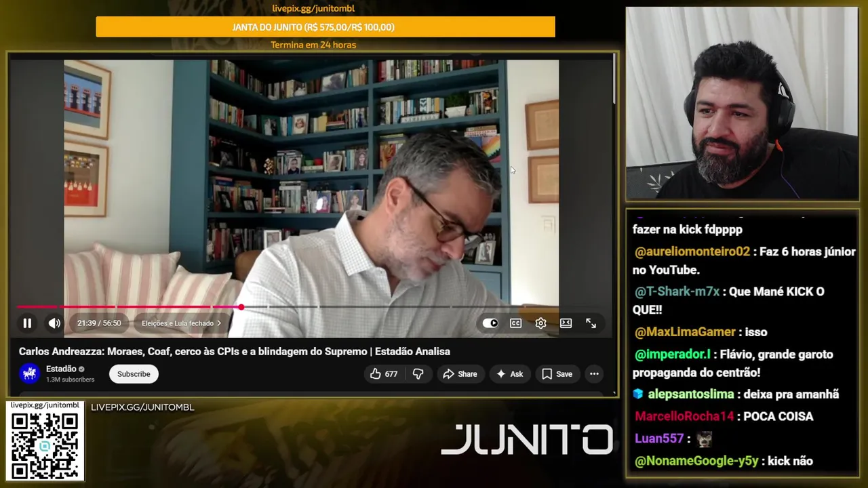This screenshot has height=488, width=868.
Task: Click the 'Termina em 24 horas' text
Action: pos(313,45)
